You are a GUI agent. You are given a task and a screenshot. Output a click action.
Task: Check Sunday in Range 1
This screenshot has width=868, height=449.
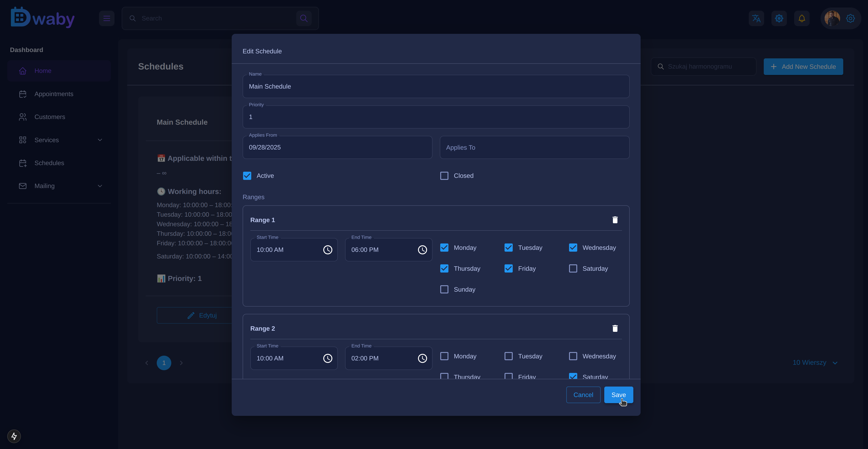pyautogui.click(x=444, y=289)
